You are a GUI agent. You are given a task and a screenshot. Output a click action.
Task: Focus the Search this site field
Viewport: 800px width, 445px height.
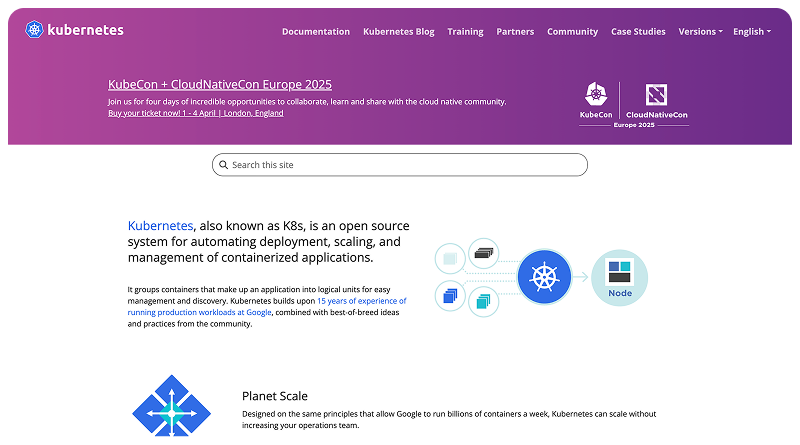[x=399, y=165]
